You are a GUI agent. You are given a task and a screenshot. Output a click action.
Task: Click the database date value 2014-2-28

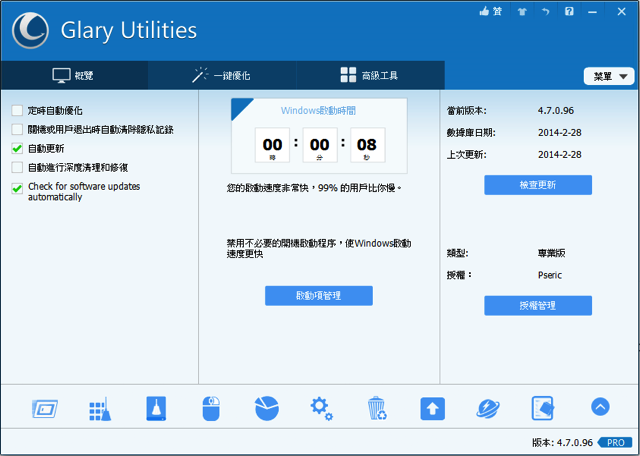click(x=560, y=133)
